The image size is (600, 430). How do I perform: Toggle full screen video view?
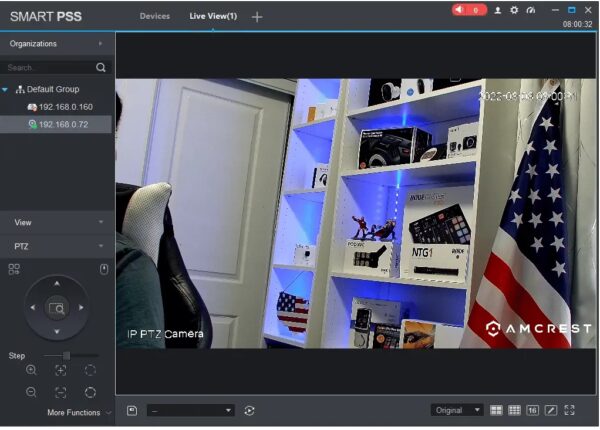pos(570,410)
